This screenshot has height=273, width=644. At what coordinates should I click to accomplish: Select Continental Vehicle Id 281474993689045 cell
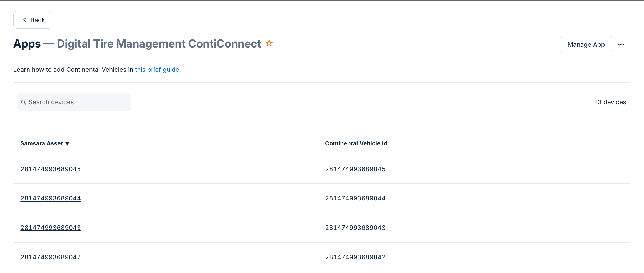tap(355, 169)
